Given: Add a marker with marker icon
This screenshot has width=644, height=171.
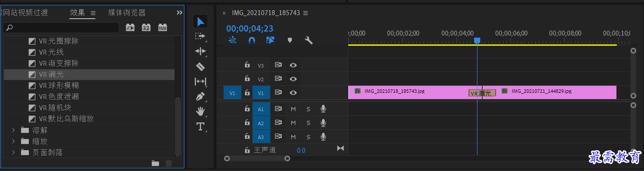Looking at the screenshot, I should (290, 40).
